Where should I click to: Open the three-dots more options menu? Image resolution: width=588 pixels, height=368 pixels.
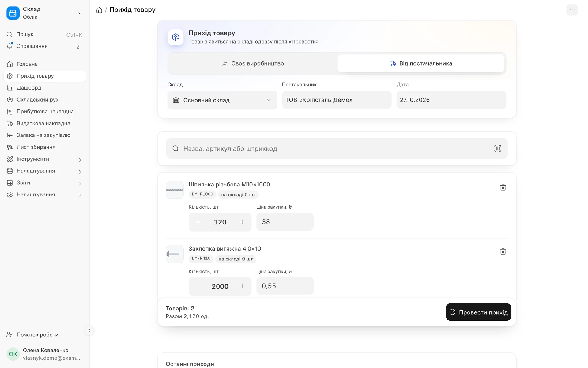(572, 10)
